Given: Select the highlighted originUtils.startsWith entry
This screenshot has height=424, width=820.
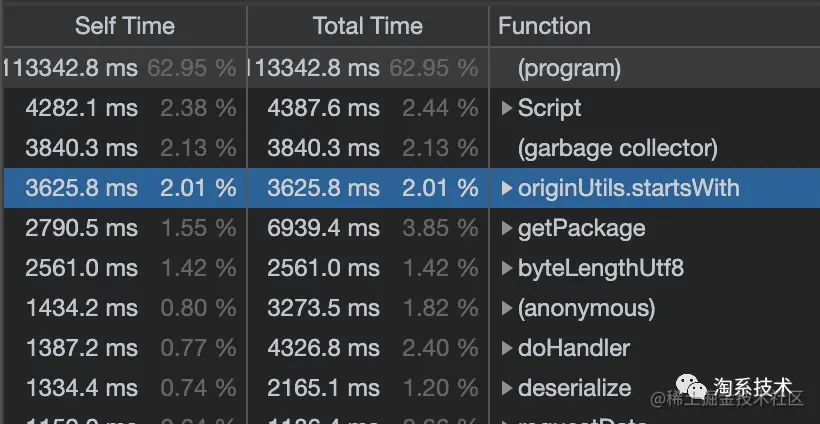Looking at the screenshot, I should click(628, 188).
